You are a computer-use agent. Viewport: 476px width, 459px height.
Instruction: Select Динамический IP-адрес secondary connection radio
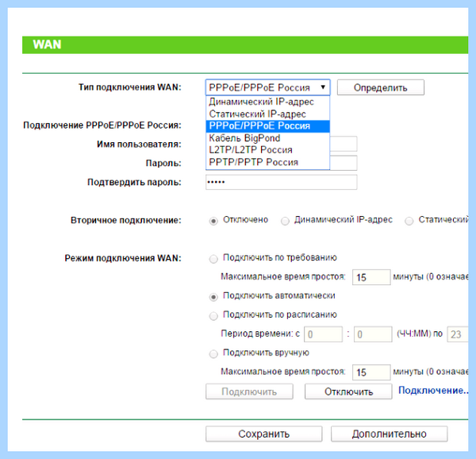(x=285, y=221)
